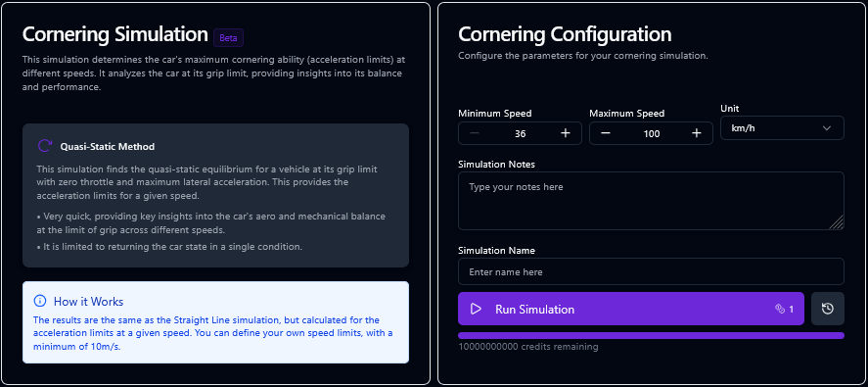Click the play icon on Run Simulation
868x387 pixels.
point(476,309)
